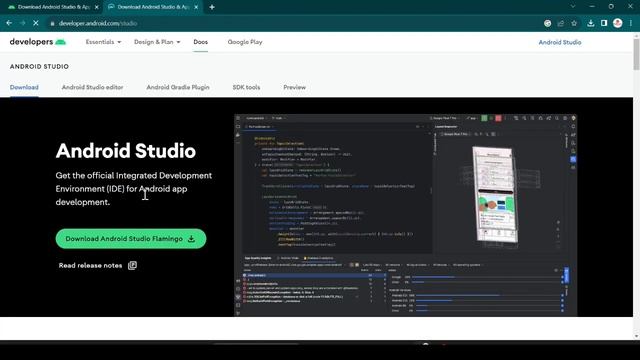Open the Chrome profile avatar

tap(618, 23)
